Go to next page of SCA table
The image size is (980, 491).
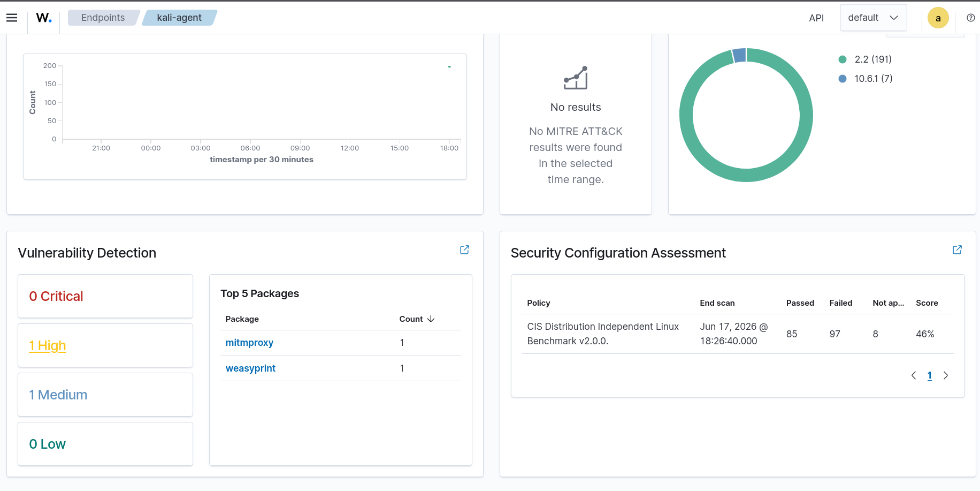tap(945, 375)
